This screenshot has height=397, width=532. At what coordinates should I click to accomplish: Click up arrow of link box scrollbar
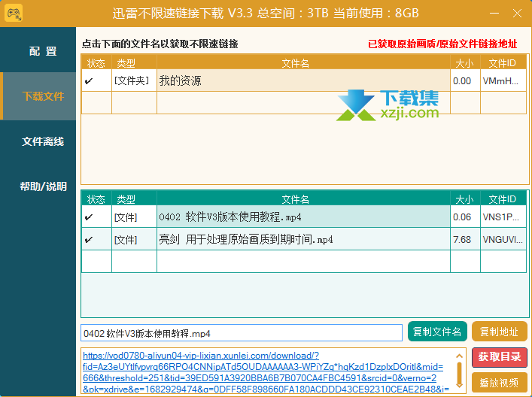[459, 356]
